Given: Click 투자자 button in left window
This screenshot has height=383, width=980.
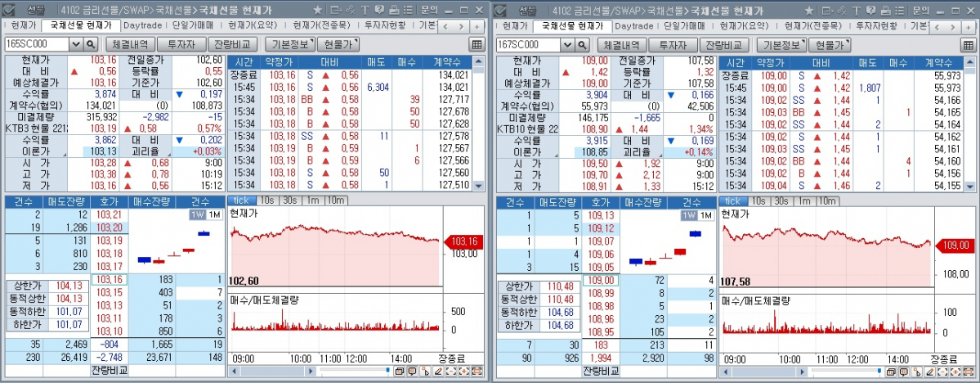Looking at the screenshot, I should tap(181, 44).
